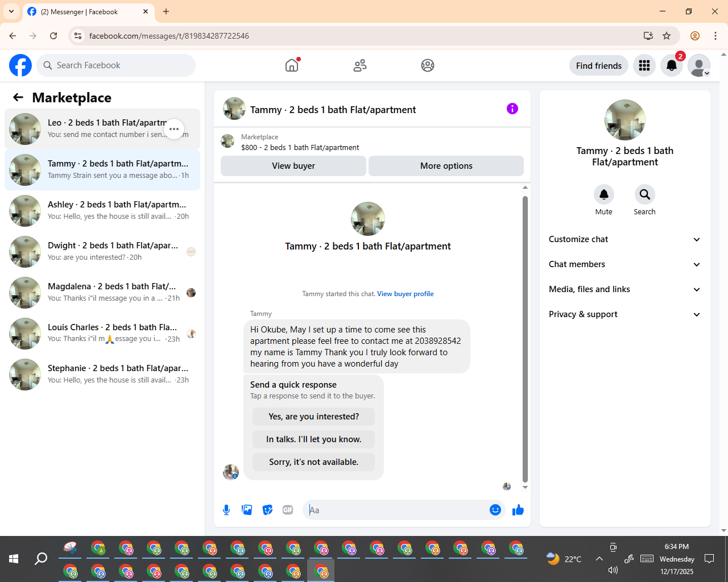This screenshot has height=582, width=728.
Task: Open the Notifications bell
Action: [x=672, y=65]
